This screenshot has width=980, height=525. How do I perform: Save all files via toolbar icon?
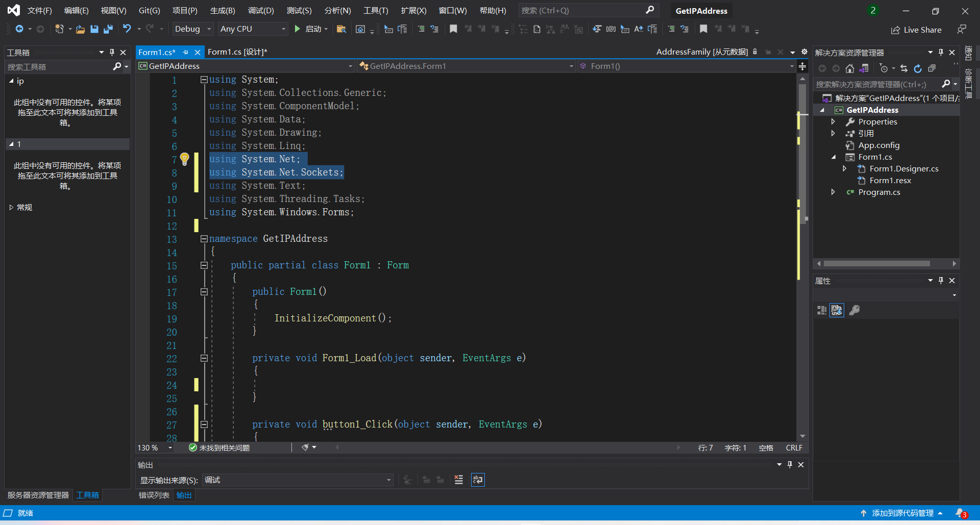pos(108,29)
